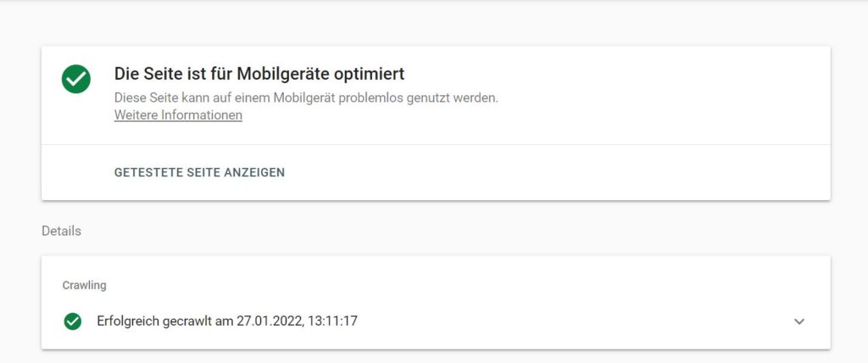Click the word optimiert in the title
Image resolution: width=868 pixels, height=363 pixels.
pos(378,73)
